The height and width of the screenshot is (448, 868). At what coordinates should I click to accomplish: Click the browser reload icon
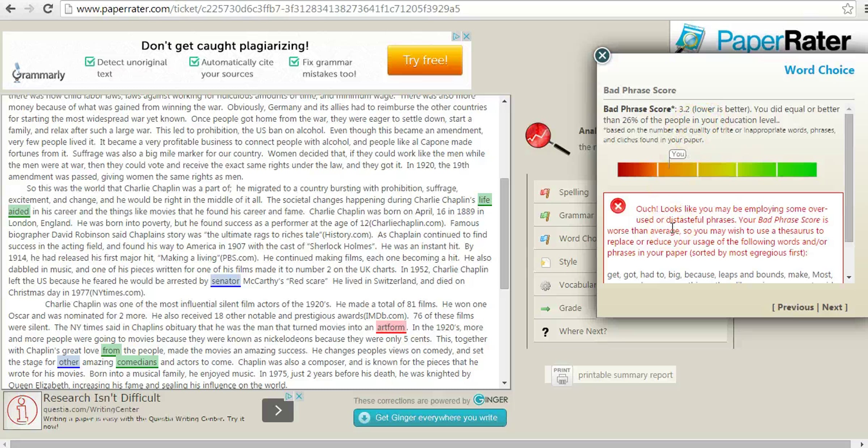[48, 9]
